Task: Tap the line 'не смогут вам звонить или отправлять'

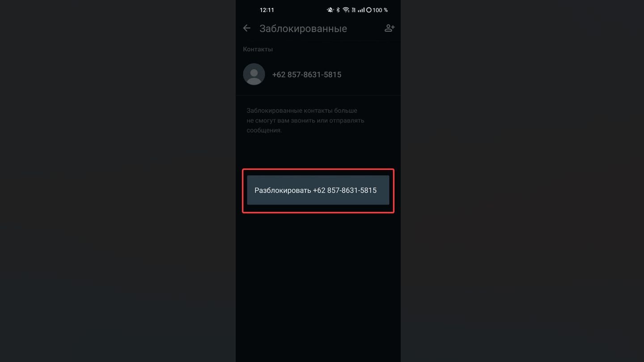Action: pos(305,120)
